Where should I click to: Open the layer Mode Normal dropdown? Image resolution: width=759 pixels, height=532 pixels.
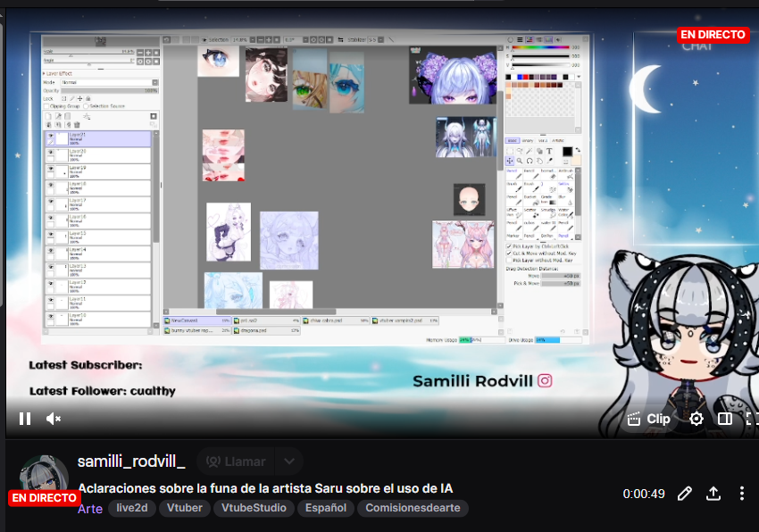click(110, 82)
